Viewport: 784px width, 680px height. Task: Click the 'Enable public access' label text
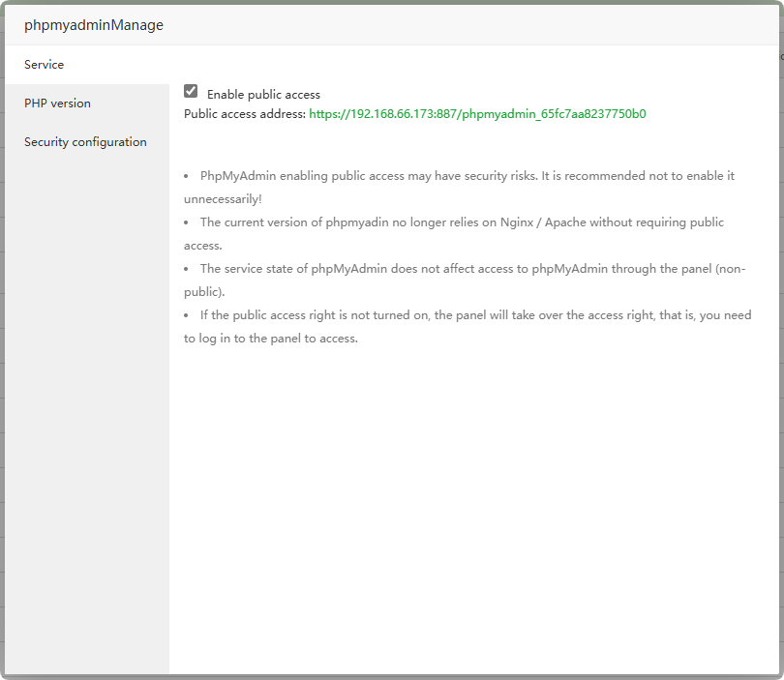(263, 95)
